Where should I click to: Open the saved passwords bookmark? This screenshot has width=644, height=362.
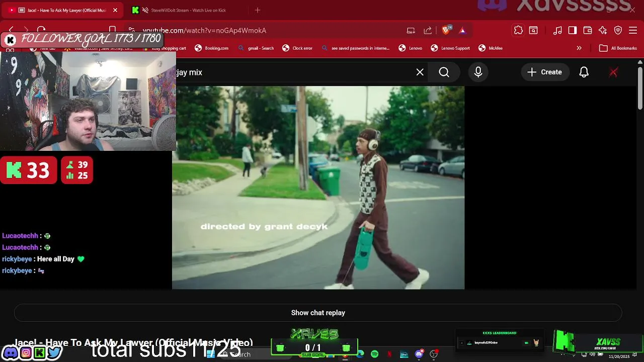pos(355,48)
